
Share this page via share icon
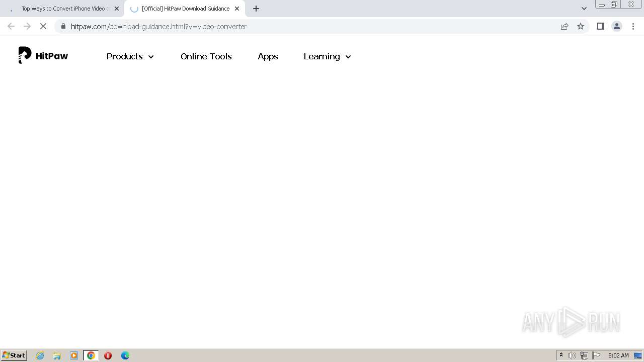(x=565, y=26)
